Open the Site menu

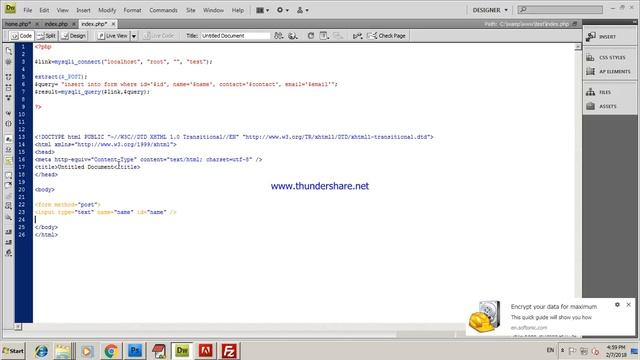pos(191,10)
